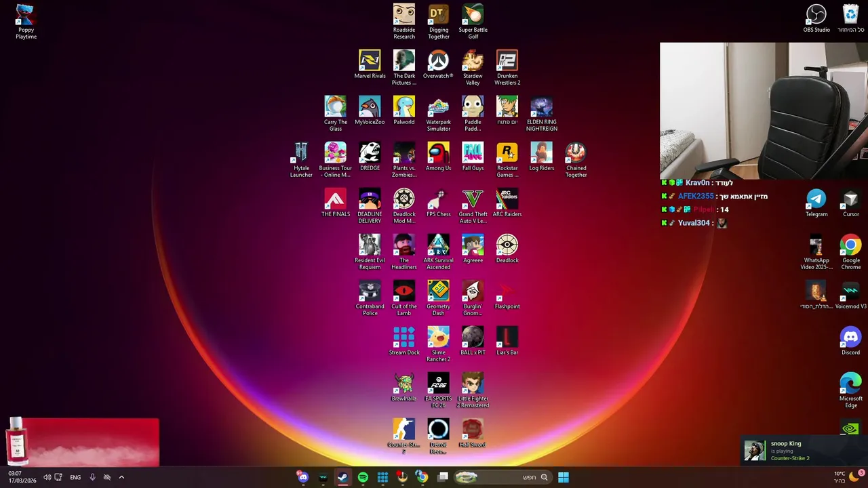
Task: Open the 03:07 clock and date
Action: [22, 477]
